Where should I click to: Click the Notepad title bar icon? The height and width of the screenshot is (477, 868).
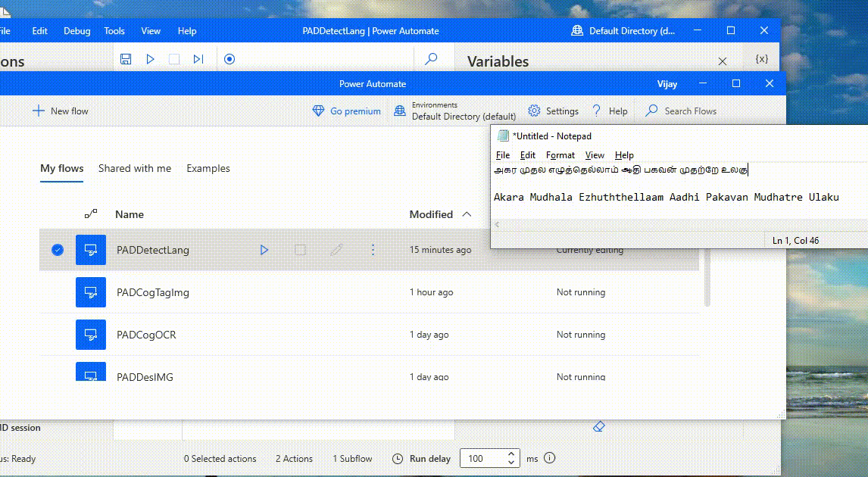coord(503,136)
